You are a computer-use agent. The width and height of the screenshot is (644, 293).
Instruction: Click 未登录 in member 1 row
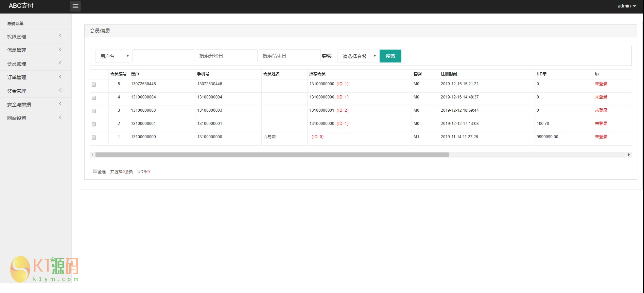[601, 137]
